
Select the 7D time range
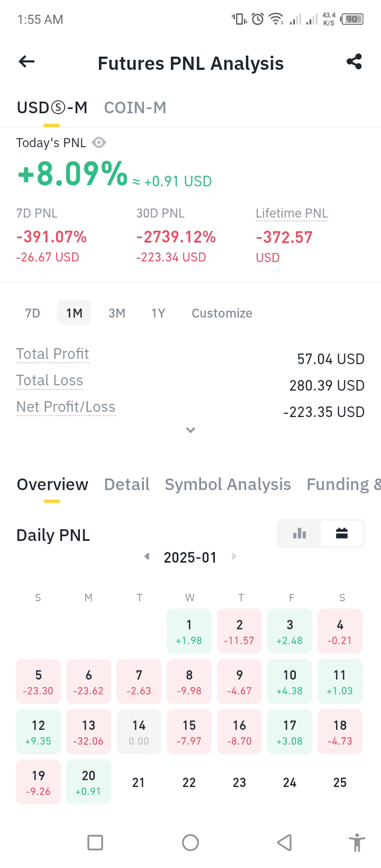[32, 313]
